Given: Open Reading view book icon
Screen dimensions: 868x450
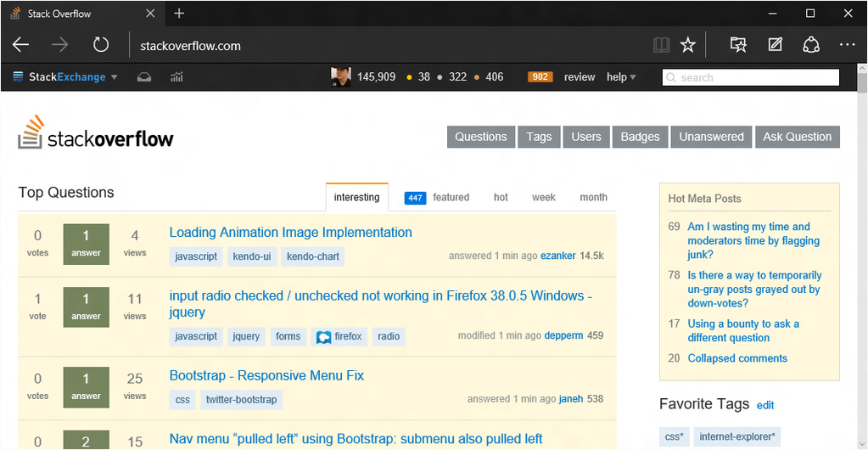Looking at the screenshot, I should 662,45.
